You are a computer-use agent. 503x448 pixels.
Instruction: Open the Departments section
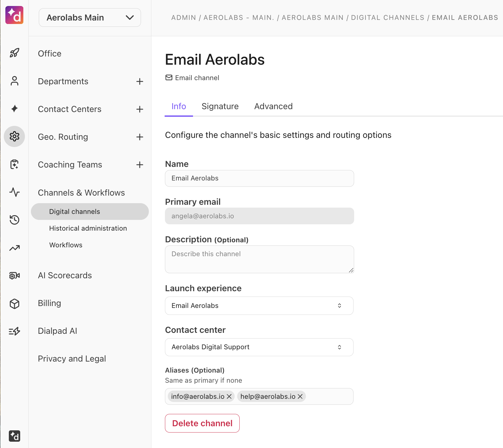63,81
